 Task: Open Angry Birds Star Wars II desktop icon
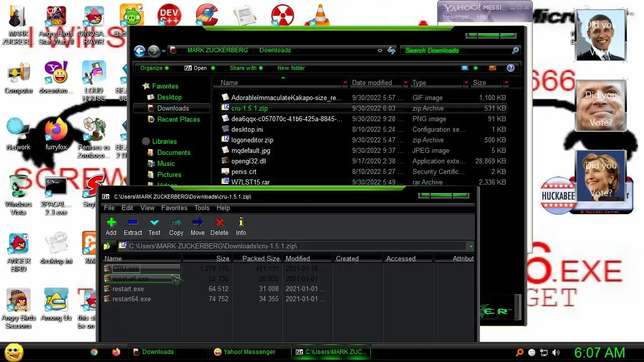click(x=56, y=25)
